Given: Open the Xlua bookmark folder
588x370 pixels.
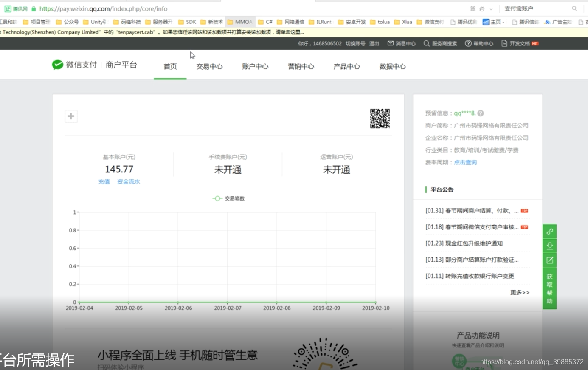Looking at the screenshot, I should click(x=403, y=22).
